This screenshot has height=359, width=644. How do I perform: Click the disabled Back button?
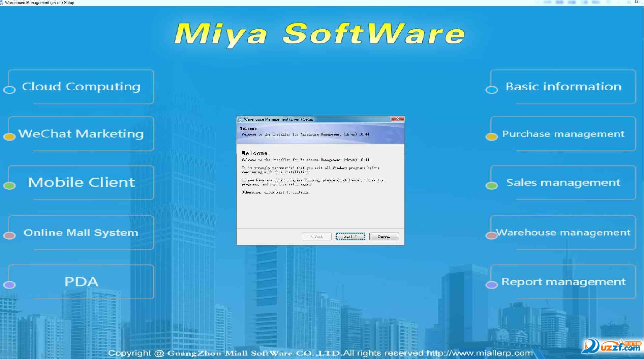(316, 236)
